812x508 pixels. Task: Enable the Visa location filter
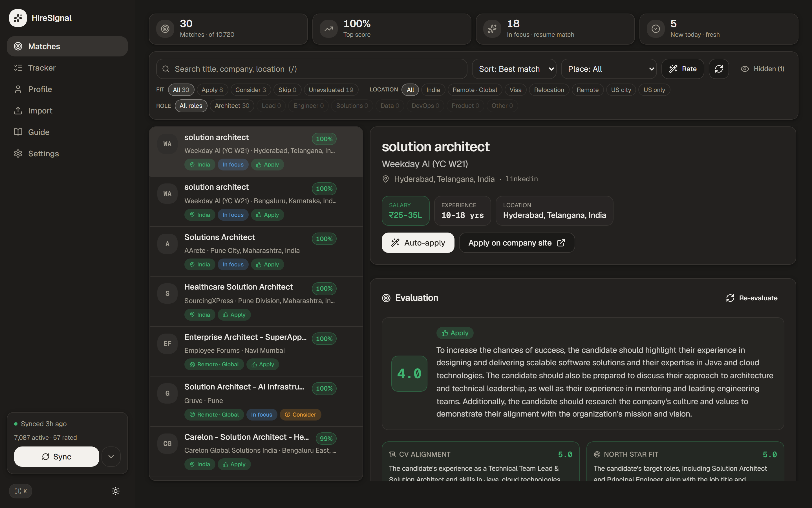pos(515,90)
